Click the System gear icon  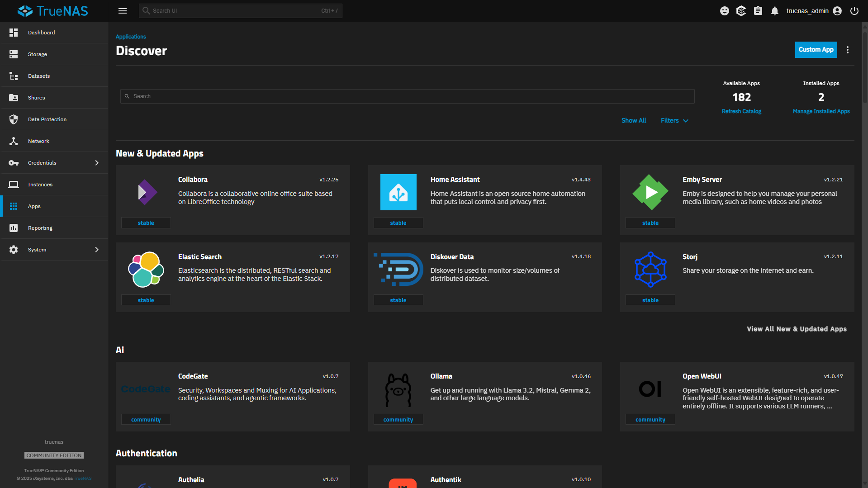pyautogui.click(x=14, y=250)
